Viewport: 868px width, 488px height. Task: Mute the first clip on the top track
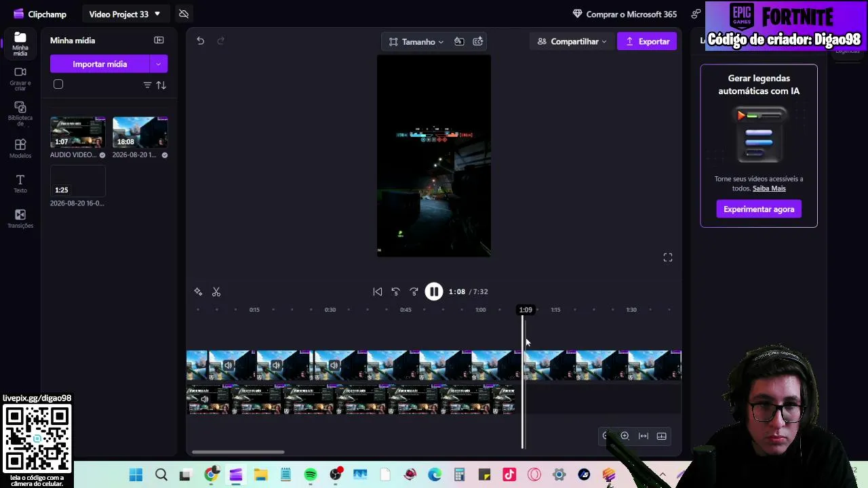(229, 365)
